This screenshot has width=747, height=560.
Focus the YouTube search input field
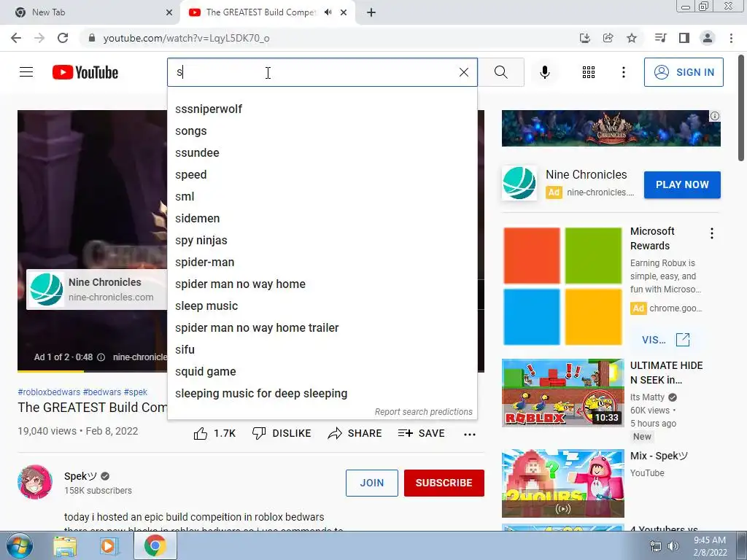[309, 72]
